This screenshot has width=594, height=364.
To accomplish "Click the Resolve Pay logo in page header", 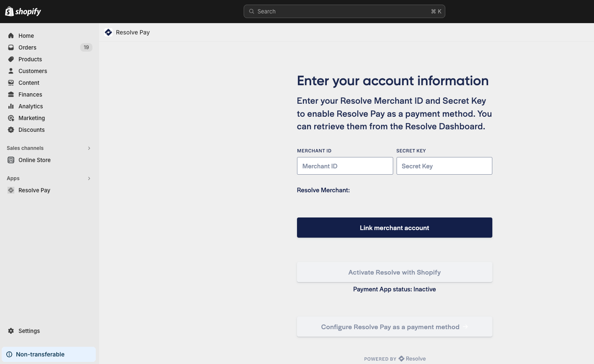I will click(108, 32).
